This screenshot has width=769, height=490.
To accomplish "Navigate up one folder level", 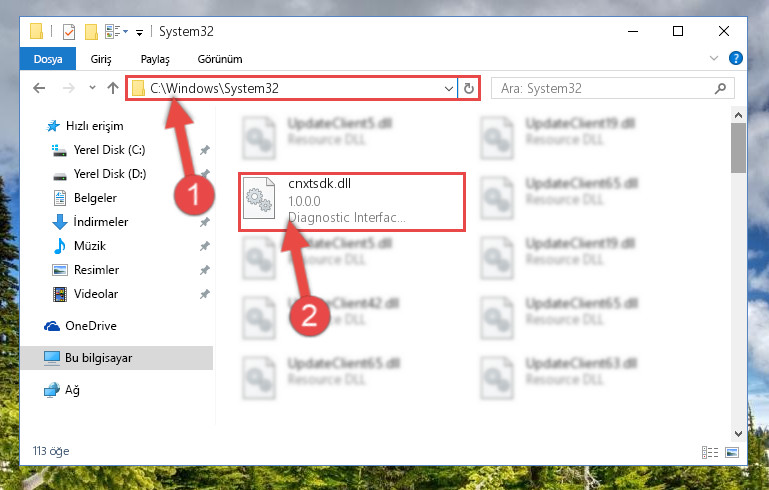I will [113, 88].
